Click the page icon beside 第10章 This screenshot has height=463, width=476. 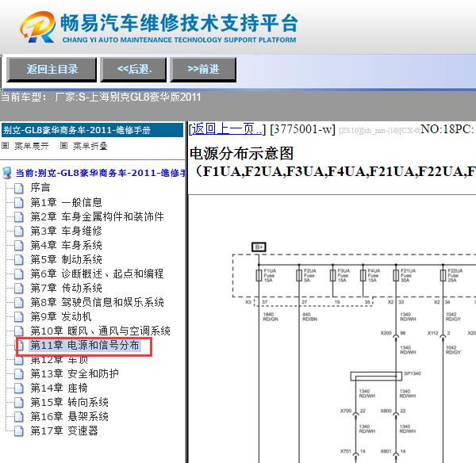pos(19,331)
